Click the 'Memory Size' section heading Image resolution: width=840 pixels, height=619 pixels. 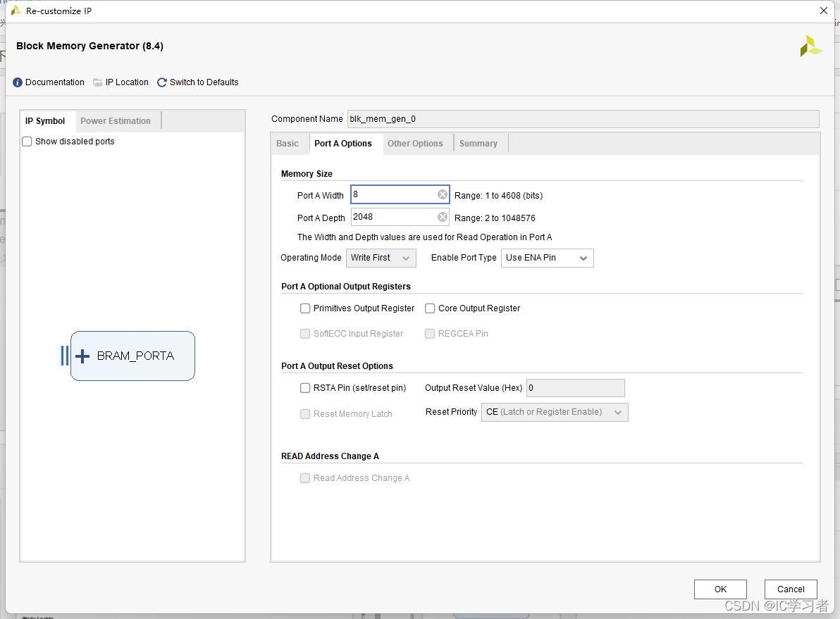pos(307,174)
